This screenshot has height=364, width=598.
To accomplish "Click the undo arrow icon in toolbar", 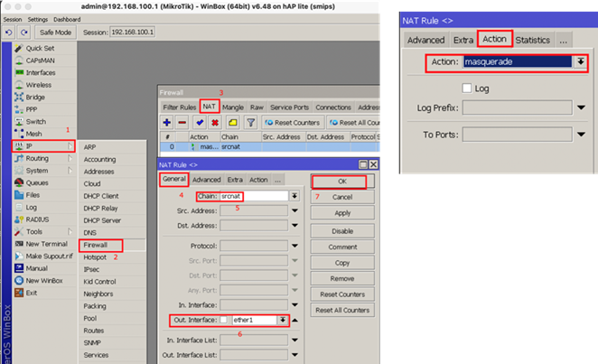I will pos(9,33).
